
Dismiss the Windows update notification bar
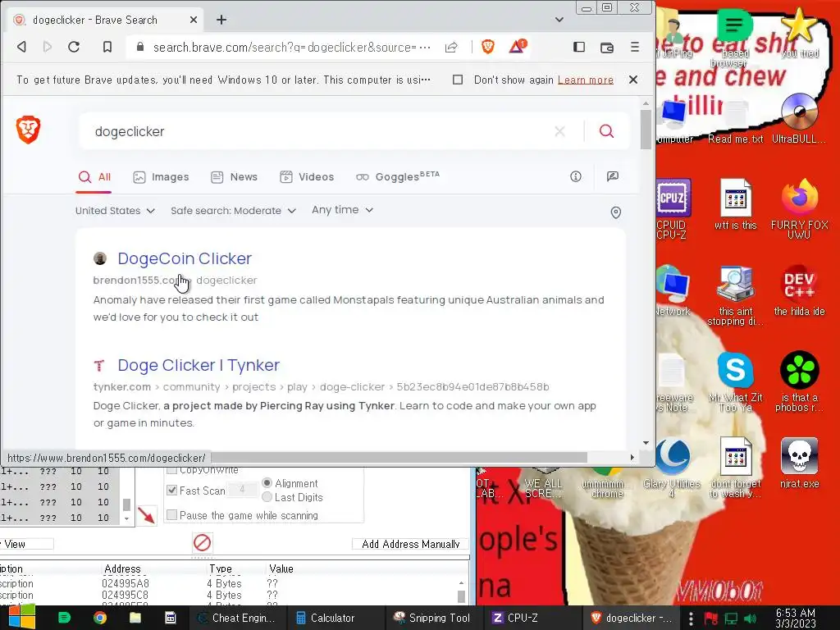pos(633,80)
